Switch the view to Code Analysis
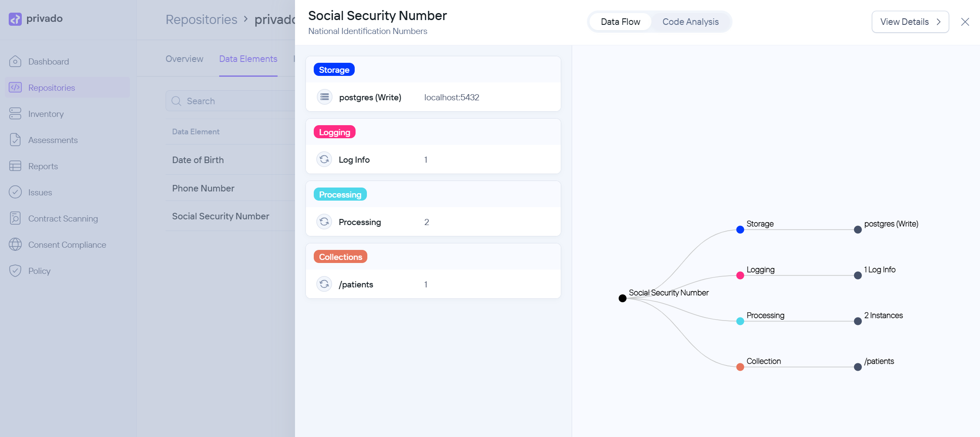 pyautogui.click(x=691, y=21)
